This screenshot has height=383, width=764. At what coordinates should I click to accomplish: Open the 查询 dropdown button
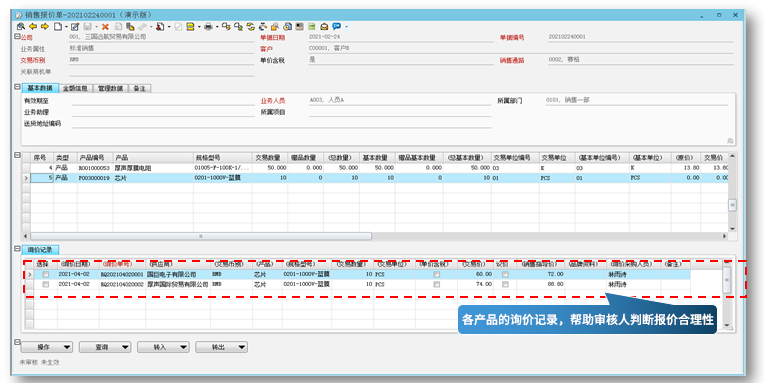[x=105, y=347]
